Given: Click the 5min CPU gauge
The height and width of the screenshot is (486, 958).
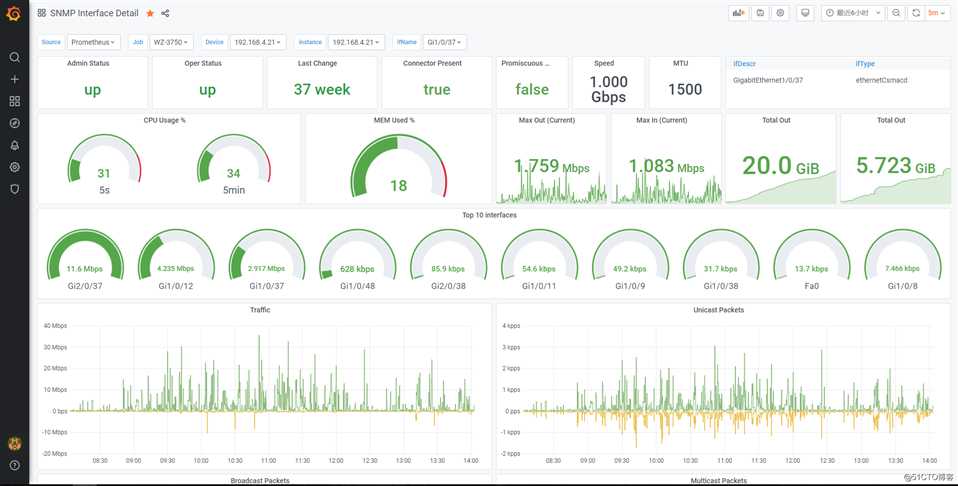Looking at the screenshot, I should click(x=233, y=160).
